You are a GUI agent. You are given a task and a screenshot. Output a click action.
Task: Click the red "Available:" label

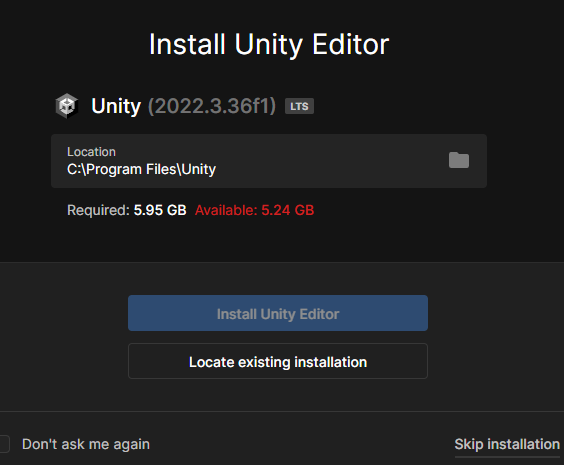[x=226, y=210]
